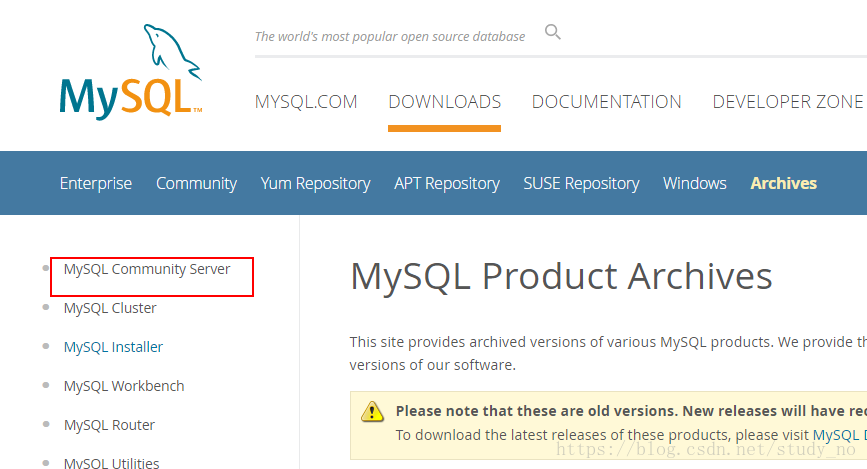Click the yellow warning triangle icon
The width and height of the screenshot is (867, 469).
point(372,411)
